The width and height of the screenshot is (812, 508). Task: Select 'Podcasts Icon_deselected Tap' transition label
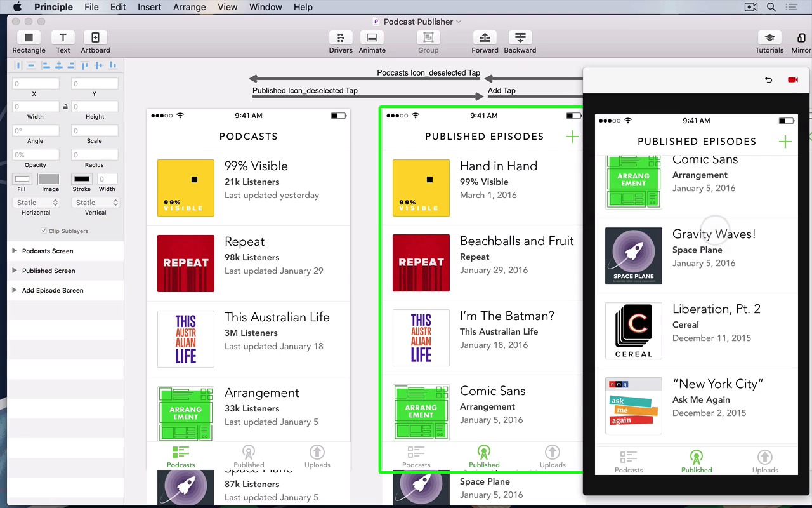428,73
